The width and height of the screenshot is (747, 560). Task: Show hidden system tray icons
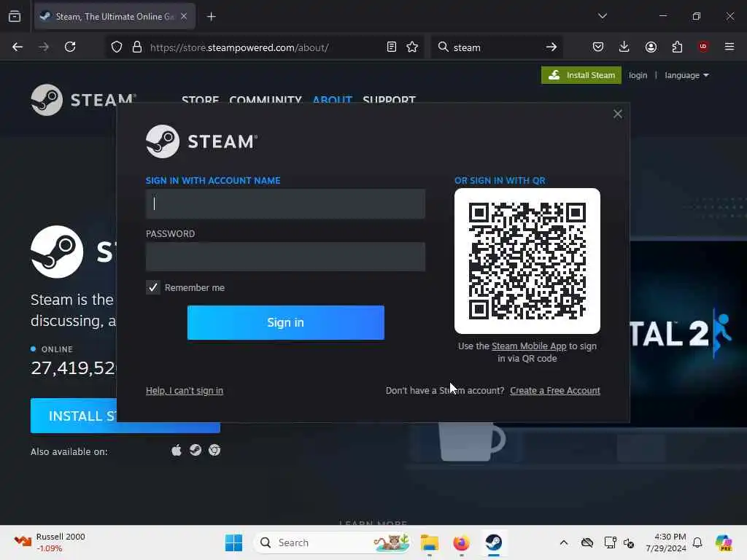[564, 542]
